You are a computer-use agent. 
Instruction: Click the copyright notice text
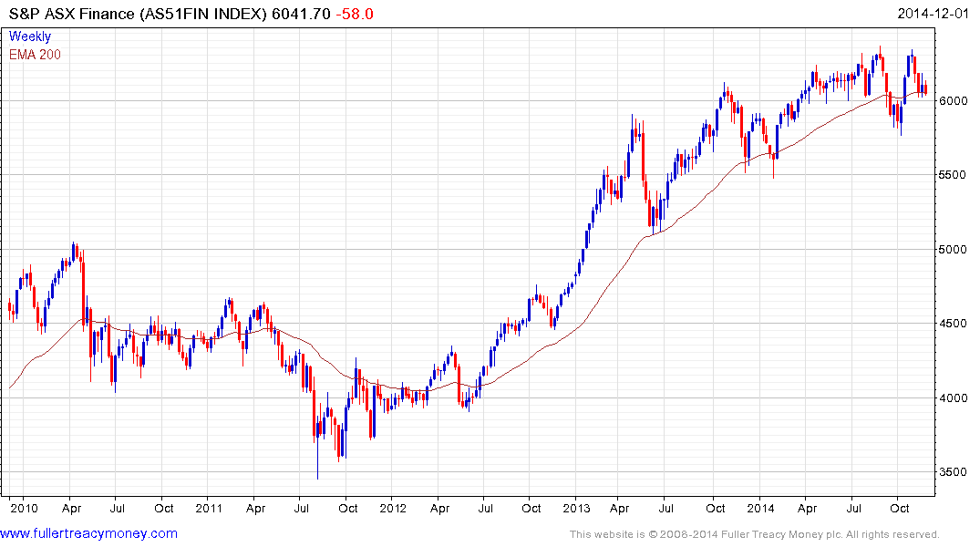pyautogui.click(x=755, y=534)
